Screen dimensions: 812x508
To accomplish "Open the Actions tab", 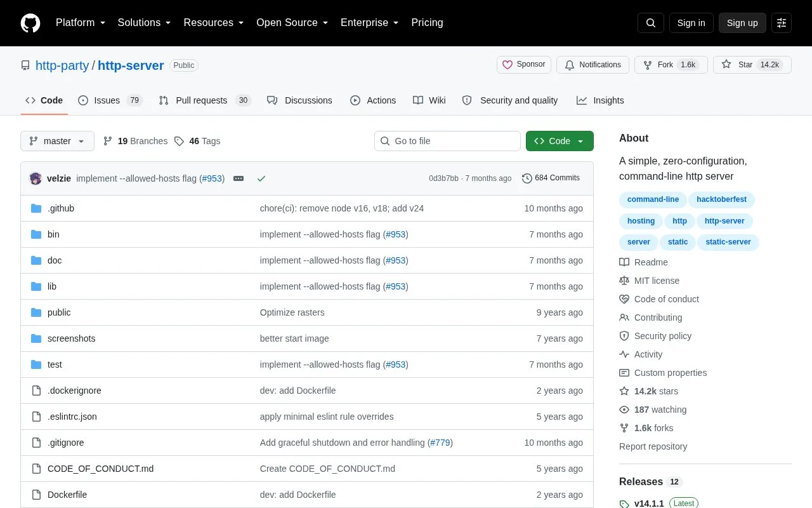I will click(373, 100).
